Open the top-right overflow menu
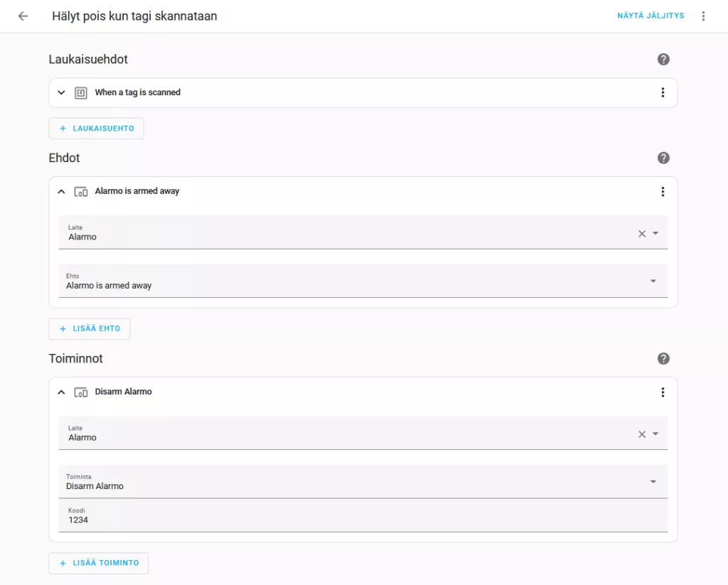 [703, 16]
